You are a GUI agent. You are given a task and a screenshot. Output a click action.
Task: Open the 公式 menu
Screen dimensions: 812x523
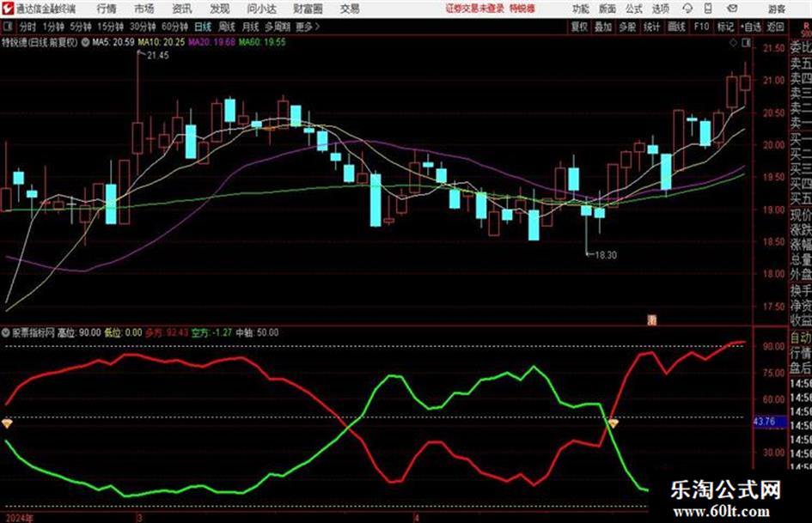[634, 9]
